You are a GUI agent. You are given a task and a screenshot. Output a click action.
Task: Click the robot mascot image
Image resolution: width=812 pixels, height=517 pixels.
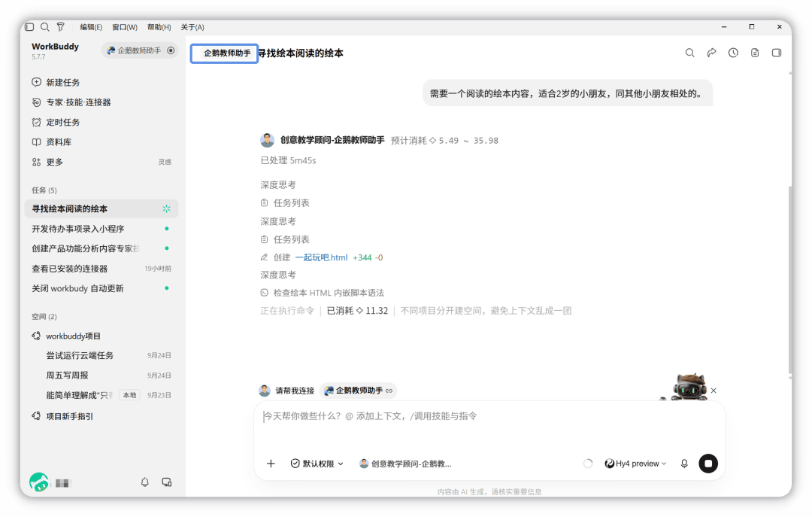(x=689, y=387)
